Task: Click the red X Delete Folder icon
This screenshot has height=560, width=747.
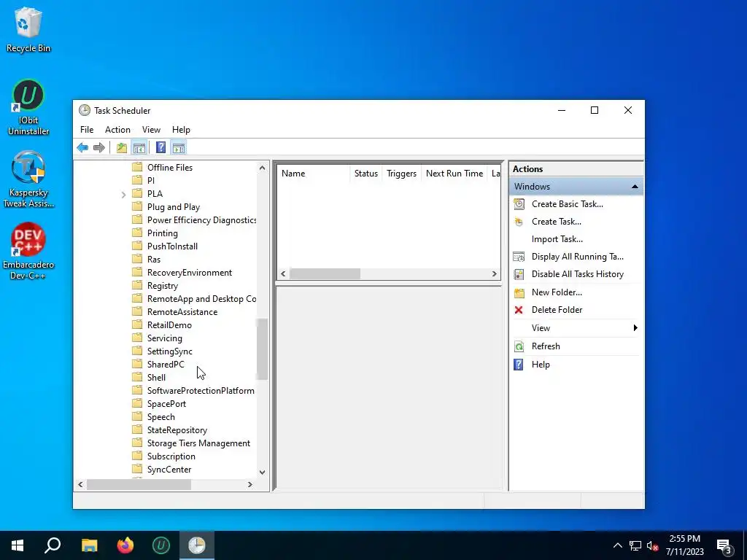Action: coord(519,310)
